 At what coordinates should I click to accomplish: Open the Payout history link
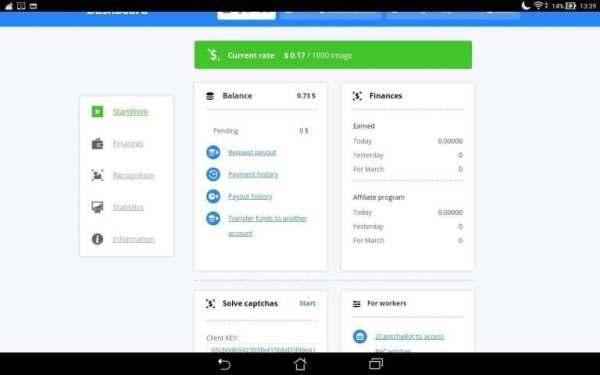pos(250,196)
